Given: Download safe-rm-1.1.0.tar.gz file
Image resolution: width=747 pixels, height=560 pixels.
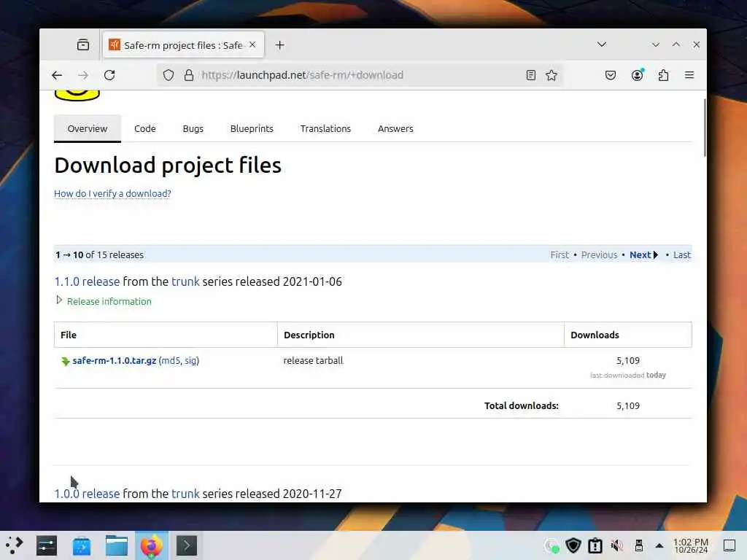Looking at the screenshot, I should coord(115,361).
